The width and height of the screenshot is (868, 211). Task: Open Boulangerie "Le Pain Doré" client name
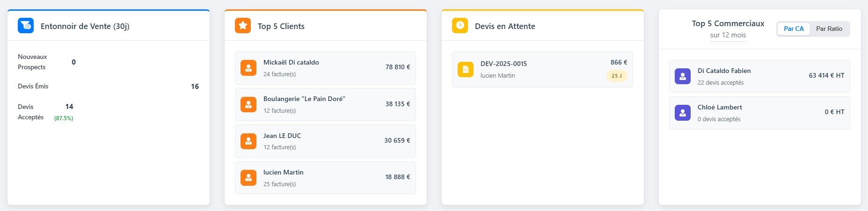(304, 99)
